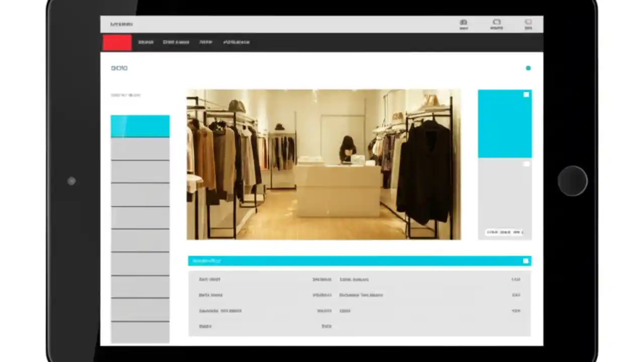Open the rightmost account icon in top toolbar
Image resolution: width=644 pixels, height=362 pixels.
pyautogui.click(x=528, y=23)
